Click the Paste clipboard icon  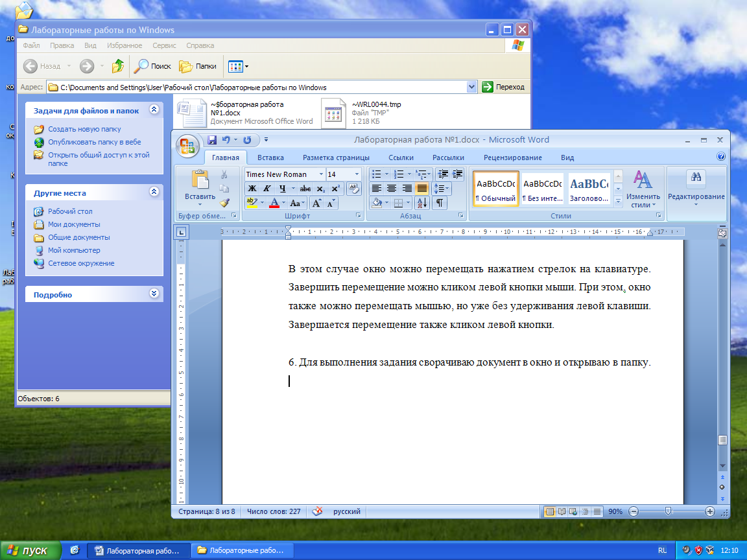200,181
